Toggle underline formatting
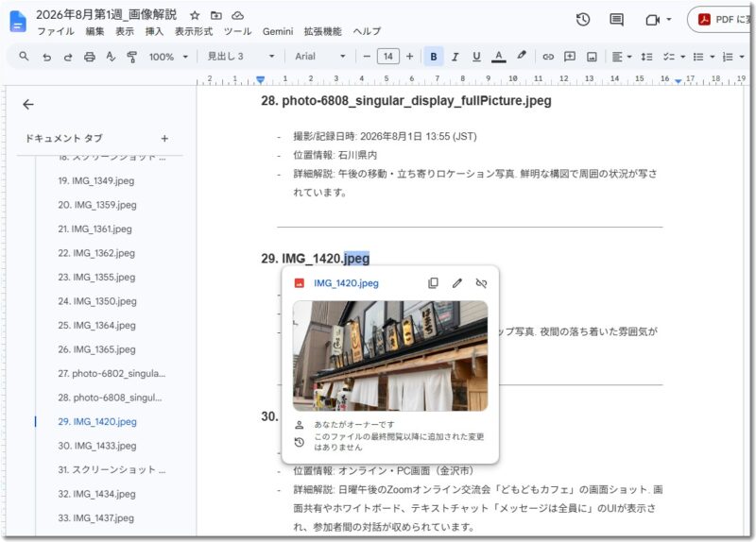The height and width of the screenshot is (542, 756). pos(476,57)
